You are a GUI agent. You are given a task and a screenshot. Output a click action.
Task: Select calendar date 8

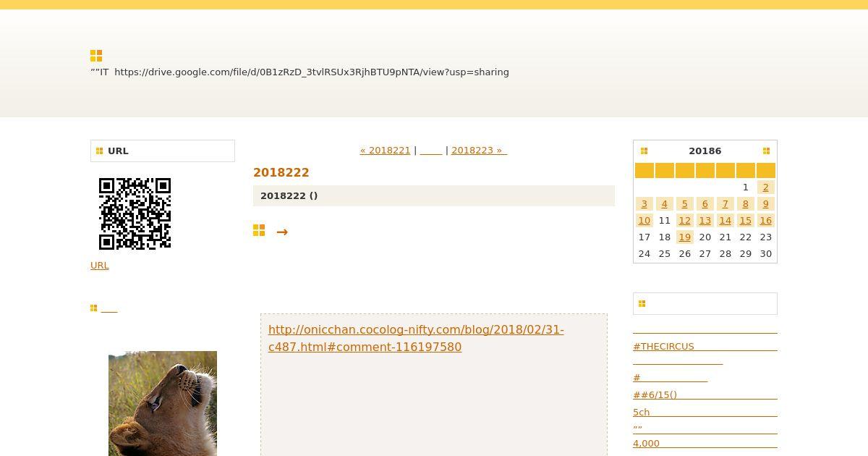click(746, 204)
